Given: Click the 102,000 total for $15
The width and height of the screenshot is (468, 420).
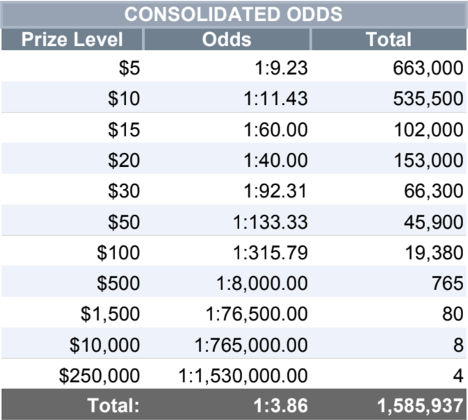Looking at the screenshot, I should pyautogui.click(x=428, y=129).
